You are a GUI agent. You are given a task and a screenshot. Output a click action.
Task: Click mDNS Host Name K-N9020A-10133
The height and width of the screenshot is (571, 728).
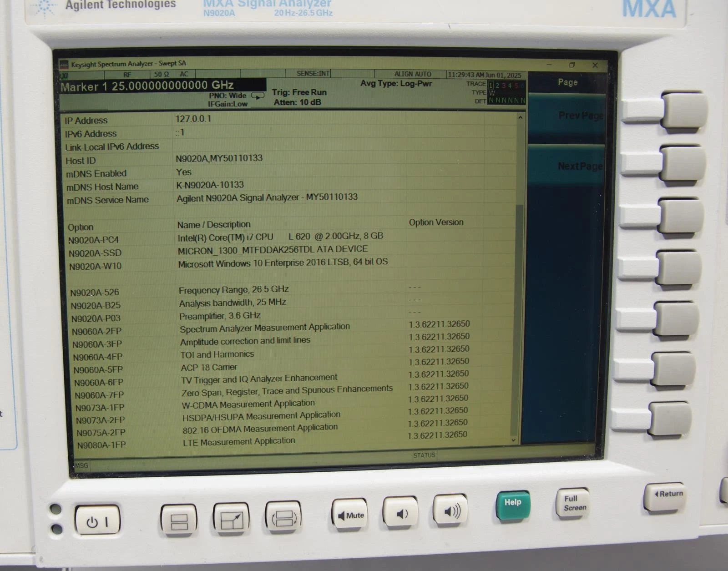[210, 185]
